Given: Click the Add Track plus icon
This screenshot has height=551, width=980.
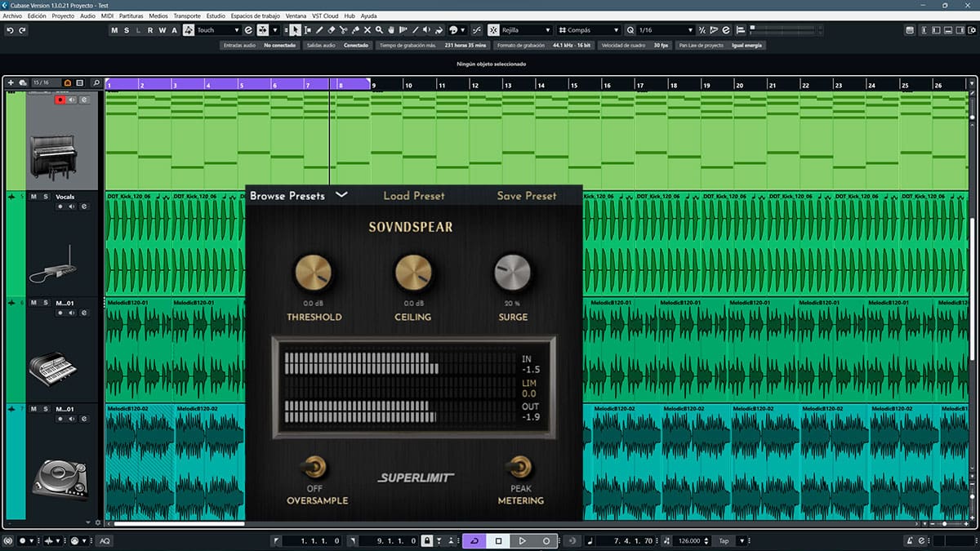Looking at the screenshot, I should (11, 82).
